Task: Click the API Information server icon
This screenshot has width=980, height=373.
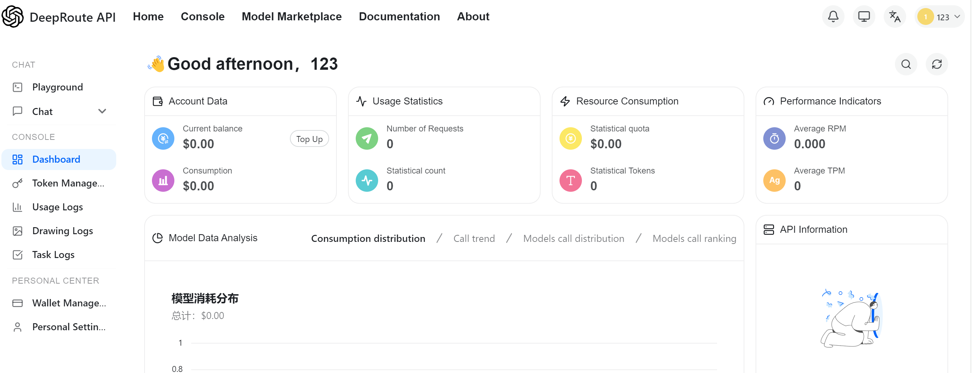Action: [769, 230]
